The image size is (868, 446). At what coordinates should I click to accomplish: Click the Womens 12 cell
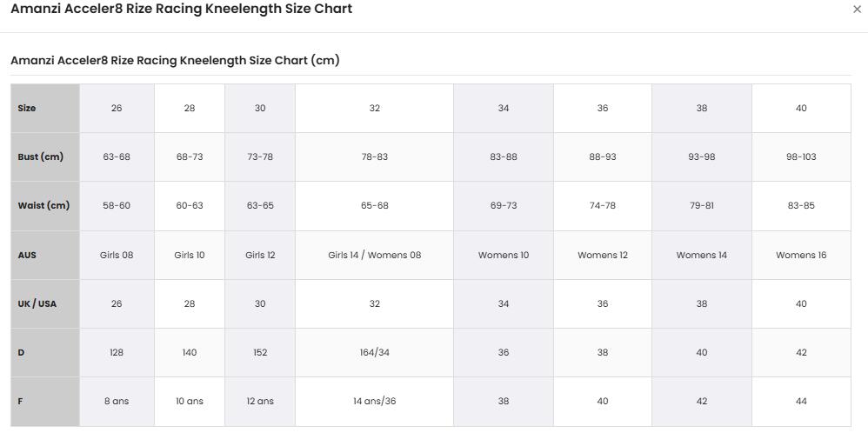tap(602, 255)
